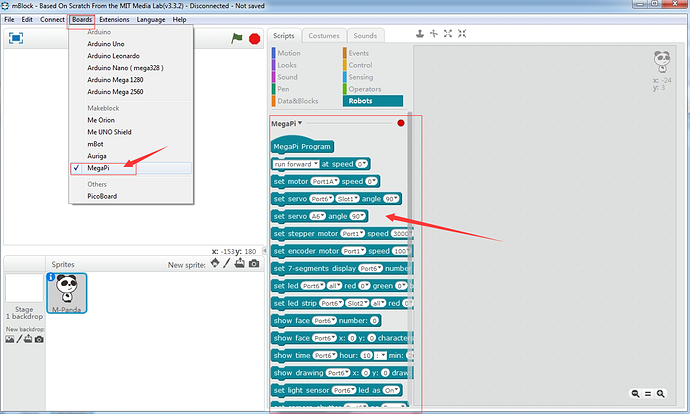Switch to the Scripts tab
Viewport: 690px width, 414px height.
click(x=284, y=36)
